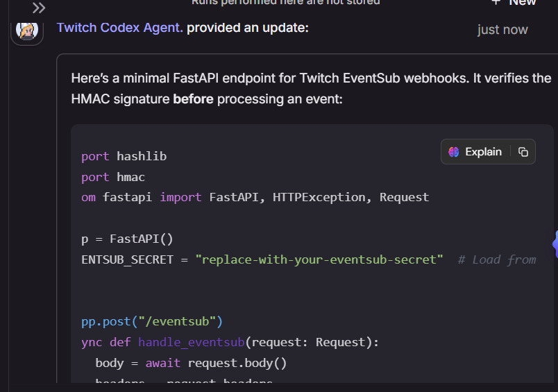Open the Twitch Codex Agent link

119,28
